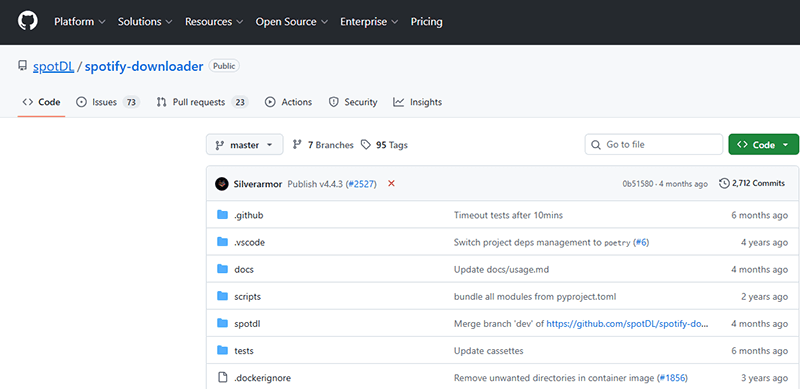The height and width of the screenshot is (389, 800).
Task: Open the docs folder
Action: tap(244, 270)
